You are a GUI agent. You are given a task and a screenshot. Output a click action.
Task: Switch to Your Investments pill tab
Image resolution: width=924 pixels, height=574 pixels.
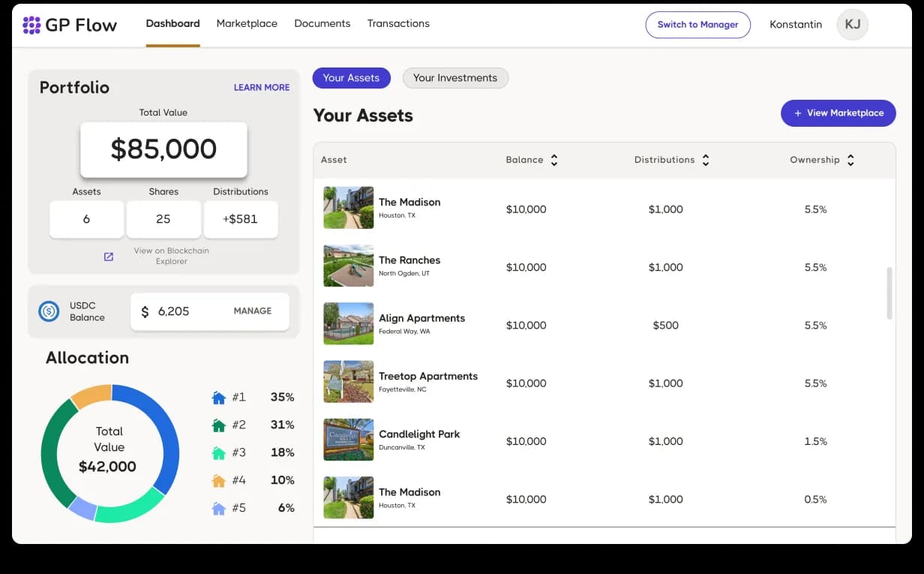455,78
